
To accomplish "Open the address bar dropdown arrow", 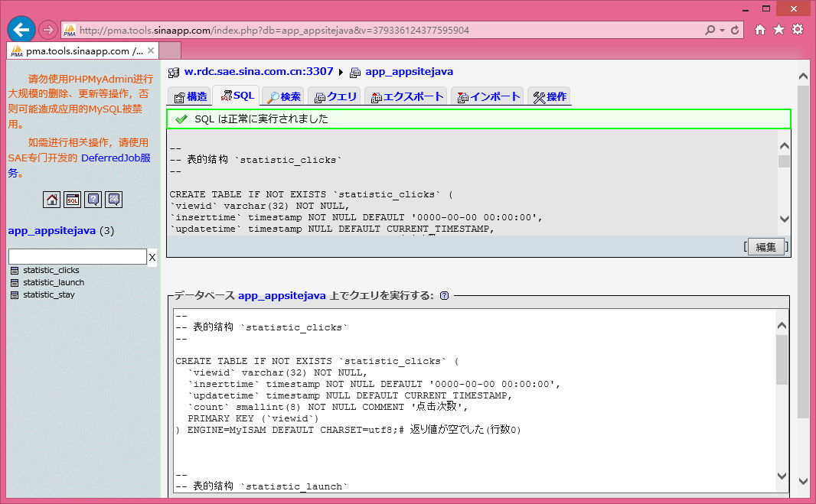I will (x=723, y=30).
